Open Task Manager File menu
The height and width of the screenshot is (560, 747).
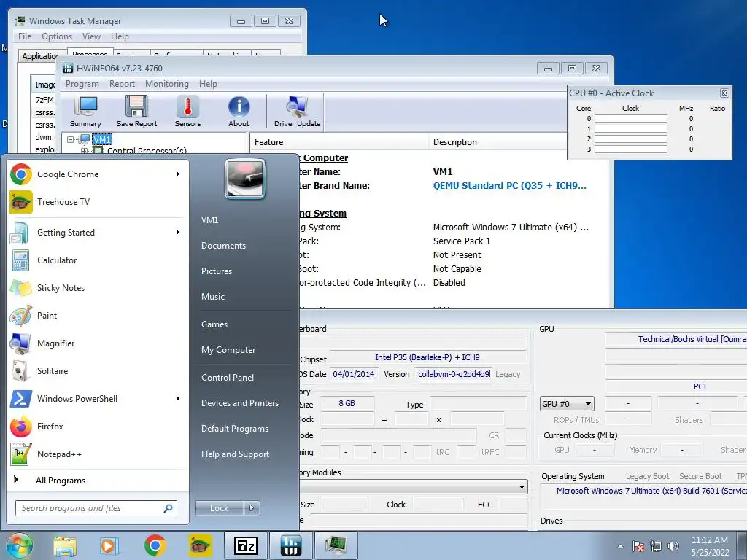coord(25,36)
